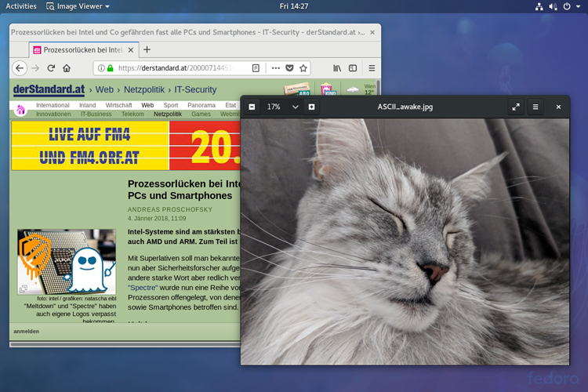Open the Image Viewer application menu in top bar

[78, 6]
